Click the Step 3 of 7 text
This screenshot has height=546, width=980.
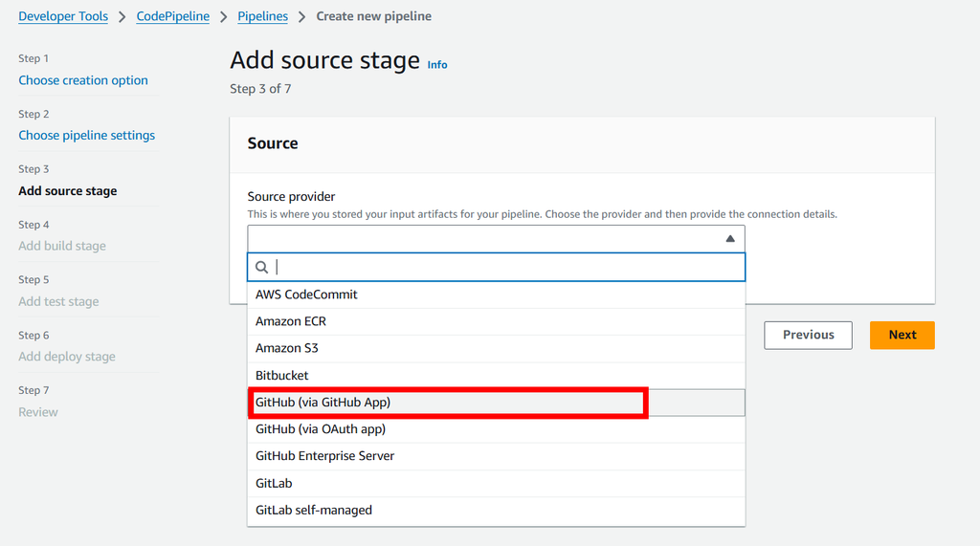pos(260,89)
